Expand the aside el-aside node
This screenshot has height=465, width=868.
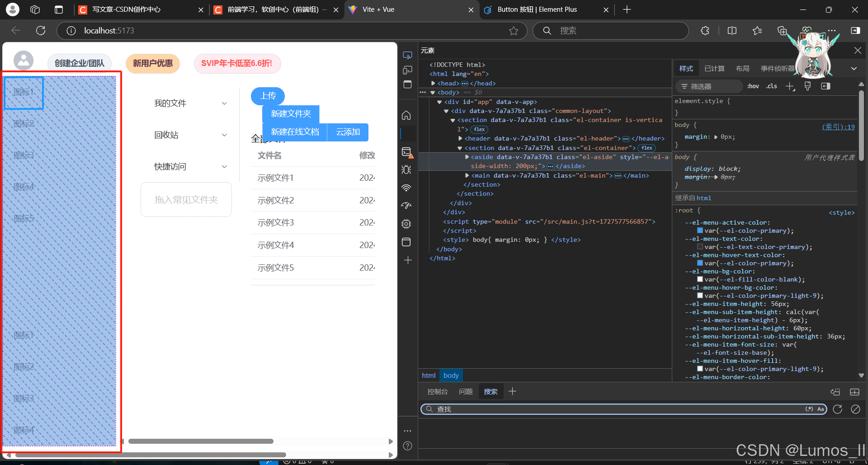(467, 157)
